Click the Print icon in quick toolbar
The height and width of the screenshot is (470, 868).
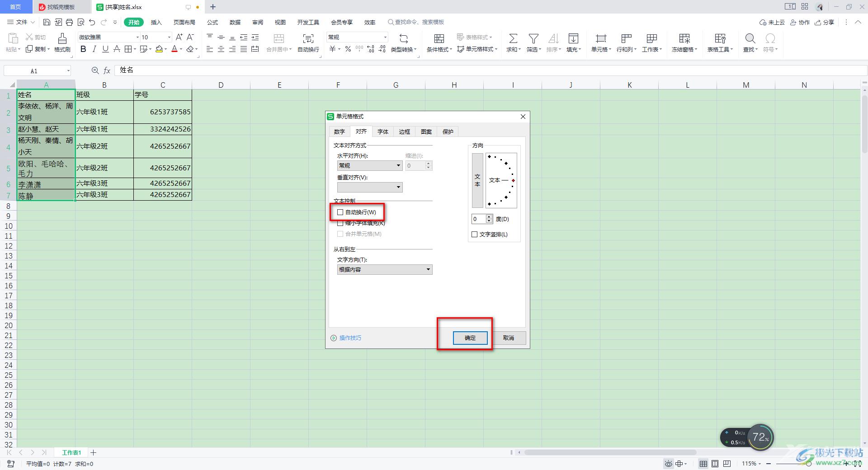pos(69,22)
